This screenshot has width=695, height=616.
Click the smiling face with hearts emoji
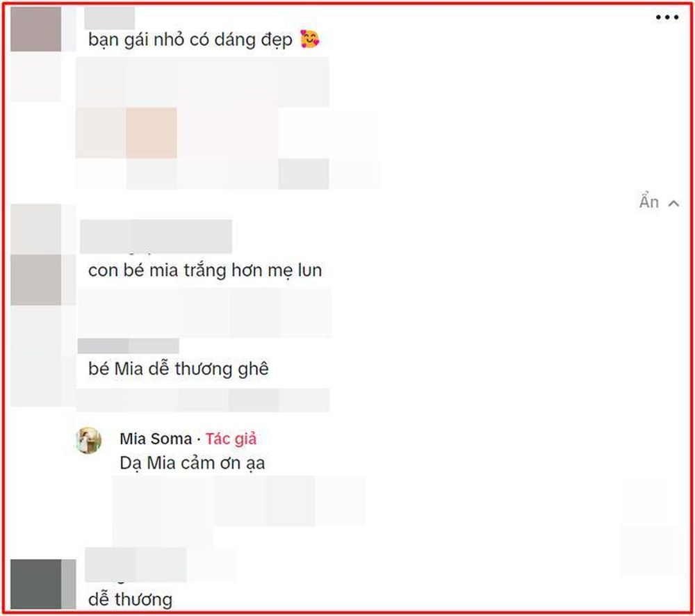309,39
